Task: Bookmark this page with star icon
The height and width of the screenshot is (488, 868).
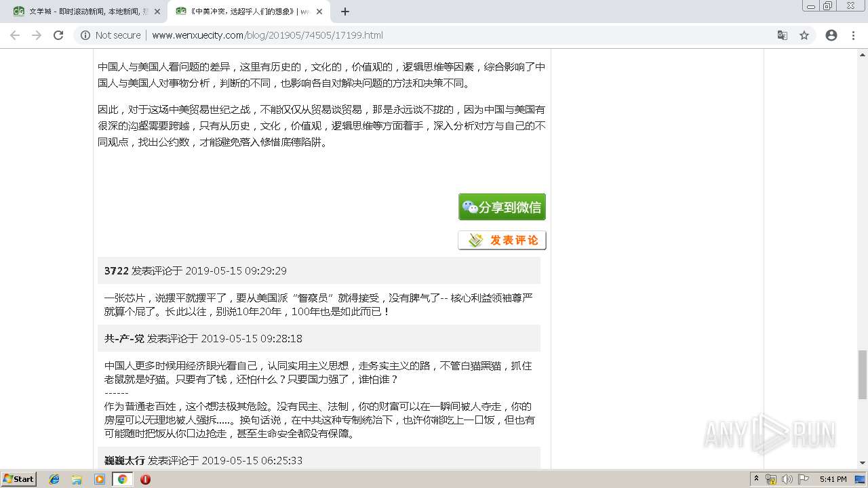Action: point(804,35)
